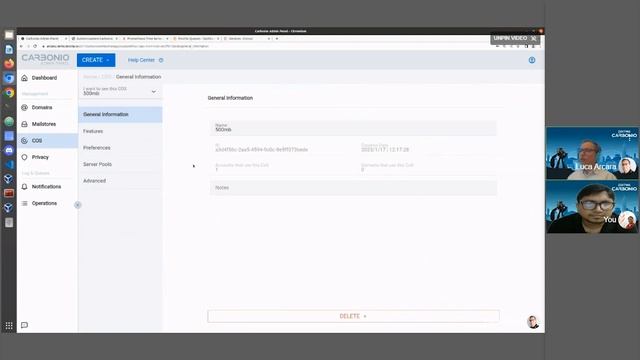Image resolution: width=640 pixels, height=360 pixels.
Task: Open the CREATE dropdown button
Action: point(96,60)
